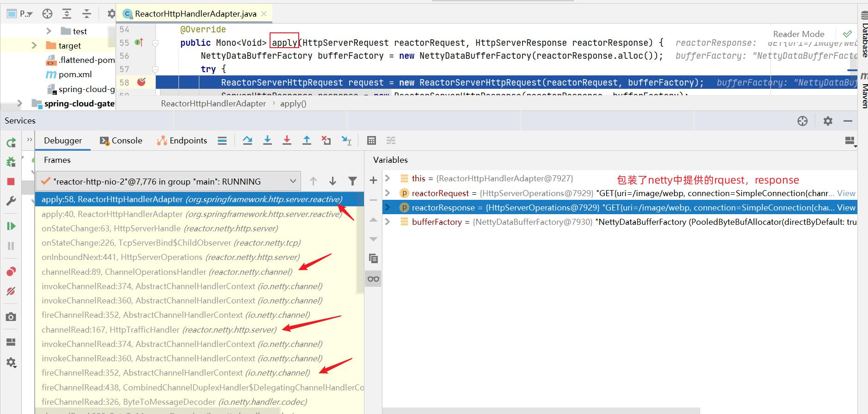Expand hidden Services tabs chevron
Viewport: 868px width, 414px height.
point(30,139)
